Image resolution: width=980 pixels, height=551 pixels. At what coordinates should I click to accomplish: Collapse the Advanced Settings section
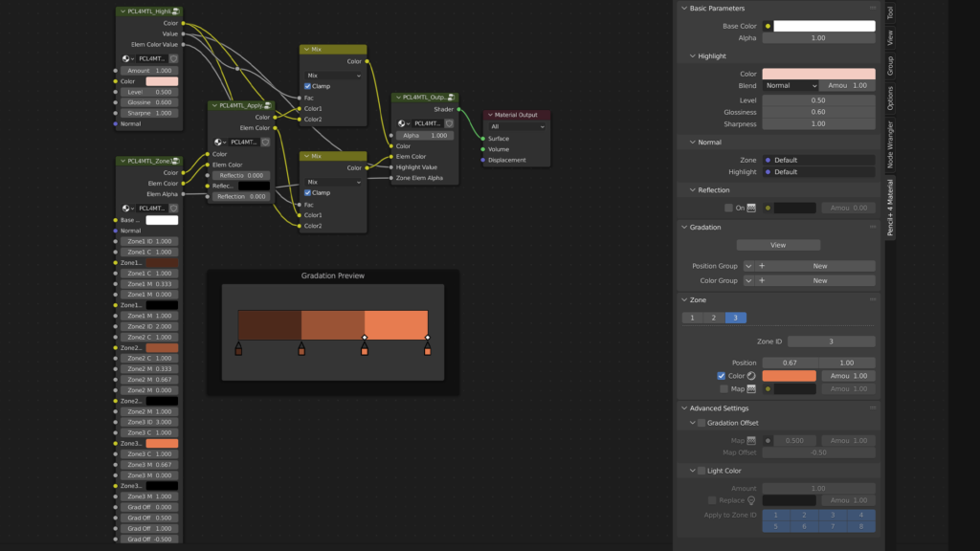pyautogui.click(x=683, y=408)
